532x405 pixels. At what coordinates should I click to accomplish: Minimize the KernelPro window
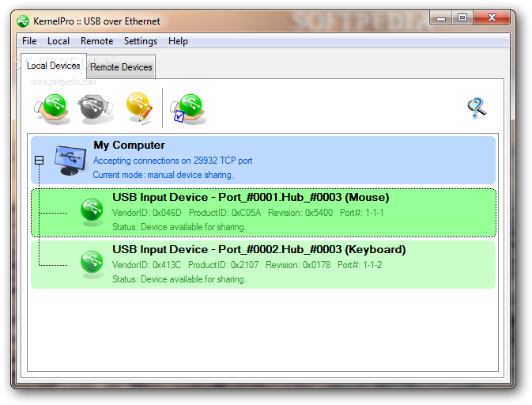(x=441, y=18)
